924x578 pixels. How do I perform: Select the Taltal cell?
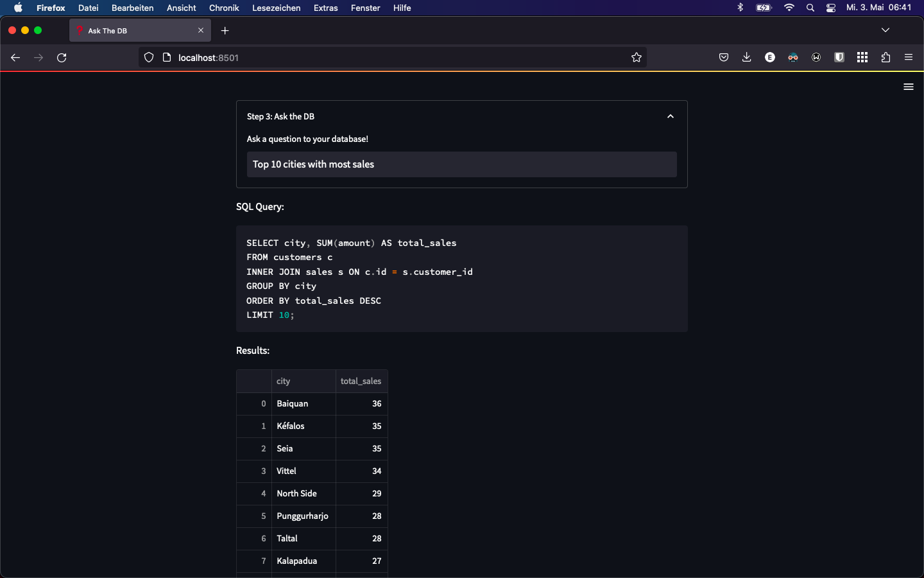pyautogui.click(x=304, y=539)
